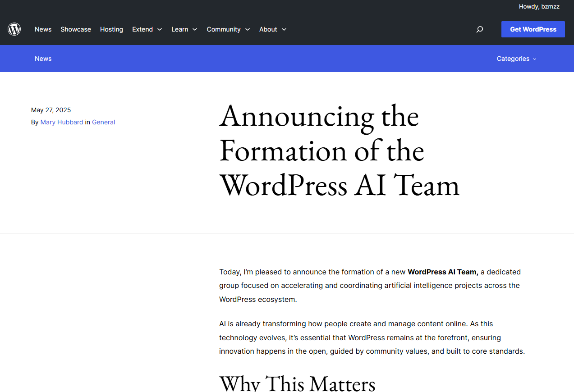The image size is (574, 392).
Task: Select News in the blue sub-navigation bar
Action: click(43, 59)
